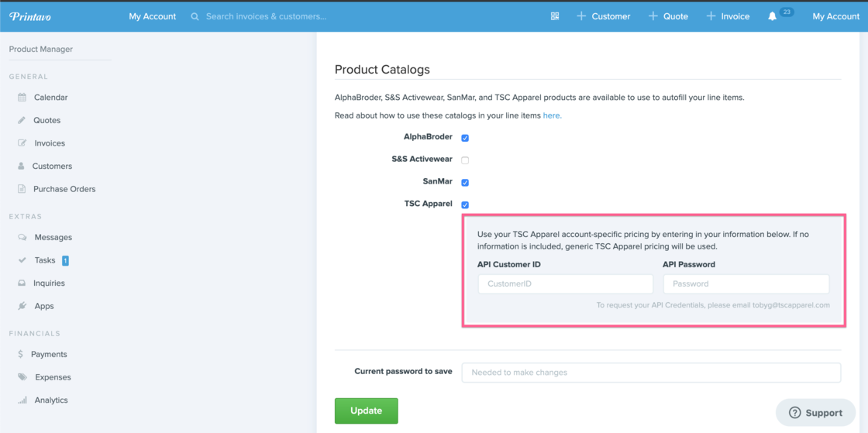868x433 pixels.
Task: Toggle the SanMar catalog checkbox
Action: point(465,183)
